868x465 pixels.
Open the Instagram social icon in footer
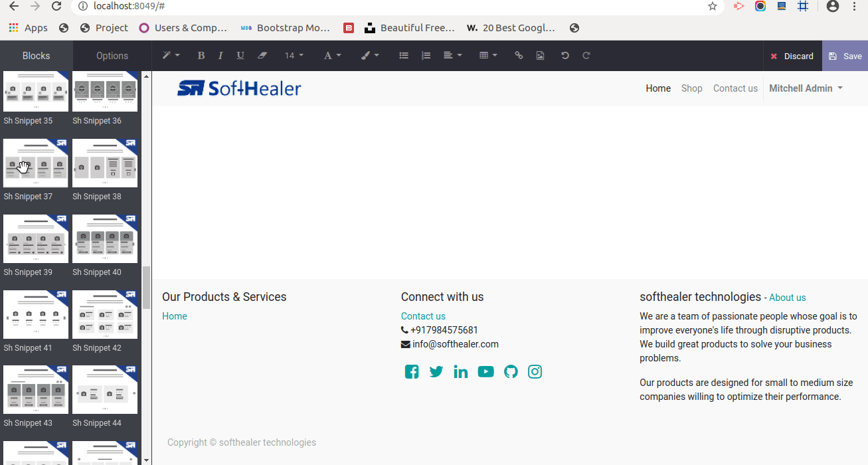[535, 372]
